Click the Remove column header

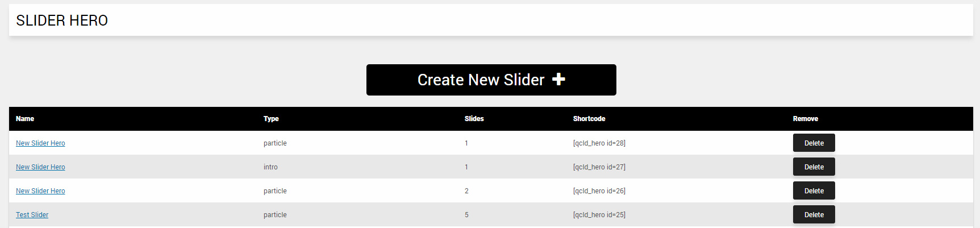[805, 119]
